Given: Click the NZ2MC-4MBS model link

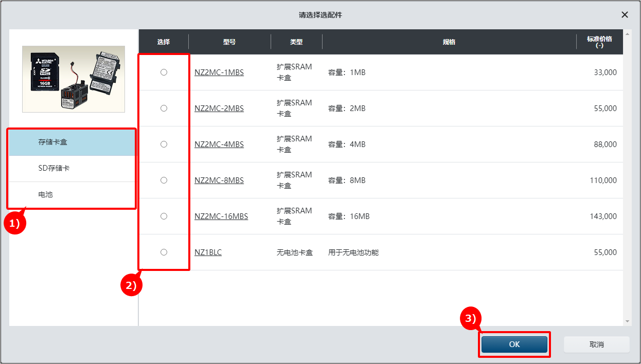Looking at the screenshot, I should pos(219,144).
